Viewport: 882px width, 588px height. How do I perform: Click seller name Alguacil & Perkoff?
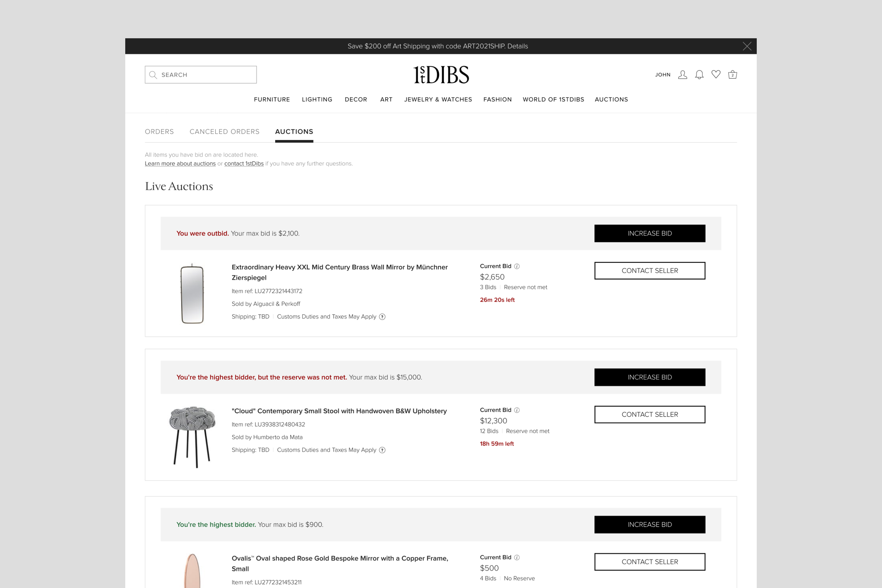[277, 304]
